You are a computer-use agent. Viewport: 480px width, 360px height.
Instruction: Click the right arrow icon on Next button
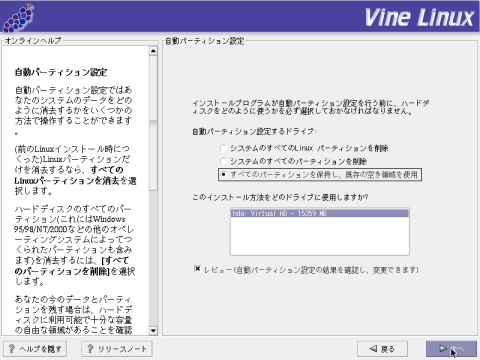click(443, 349)
